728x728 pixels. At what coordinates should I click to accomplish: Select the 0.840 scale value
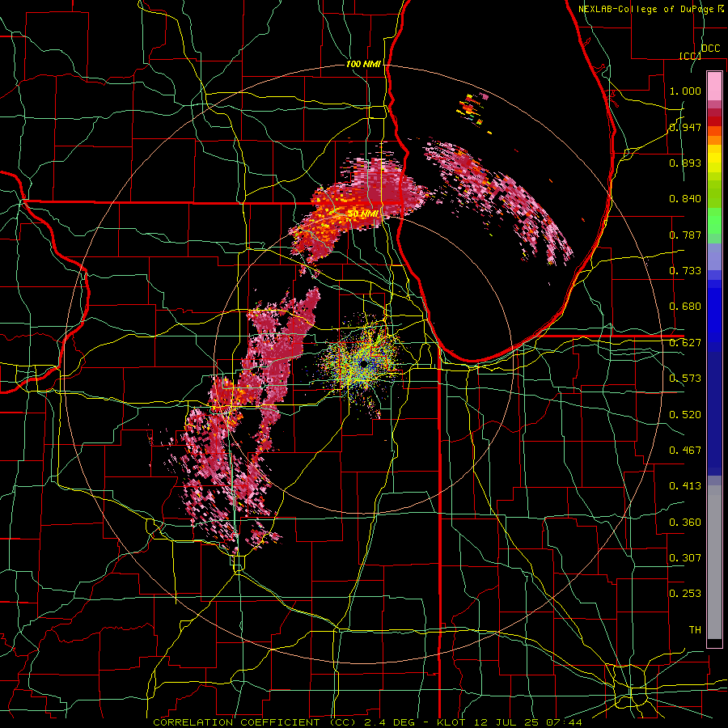click(x=685, y=199)
